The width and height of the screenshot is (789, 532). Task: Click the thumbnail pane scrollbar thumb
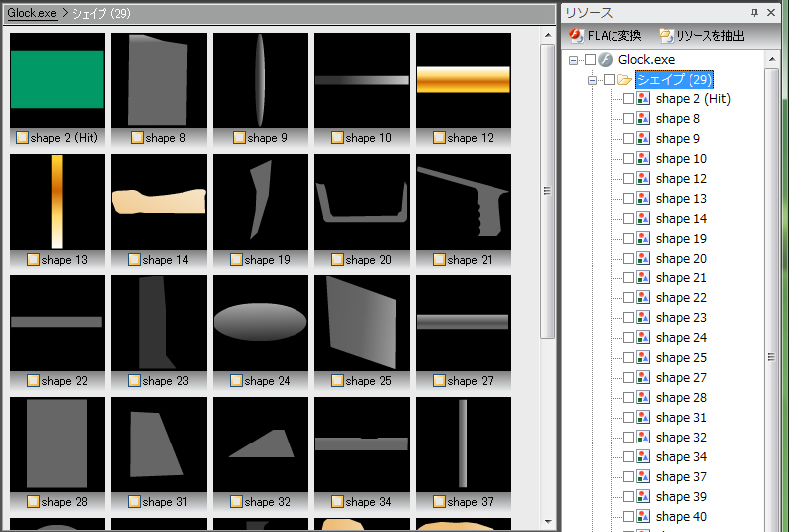[548, 191]
